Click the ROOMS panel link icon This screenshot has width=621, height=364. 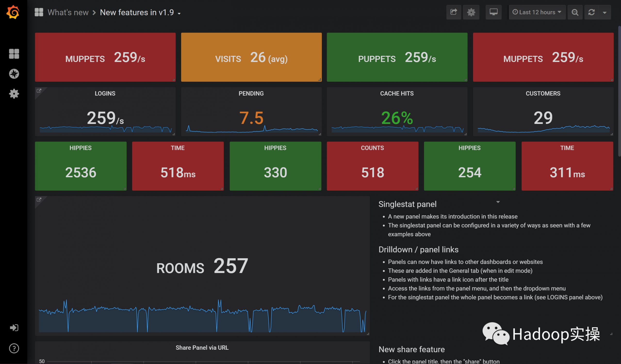click(39, 200)
